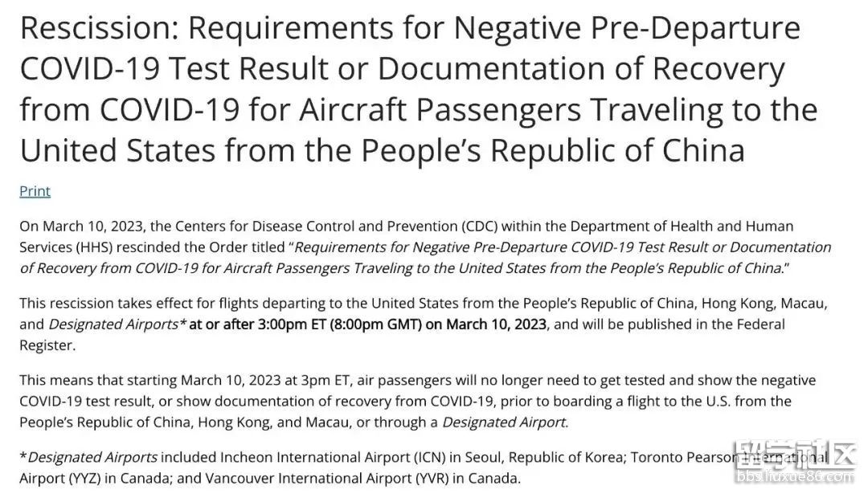Viewport: 868px width, 494px height.
Task: Click bold date "on March 10, 2023"
Action: [485, 325]
